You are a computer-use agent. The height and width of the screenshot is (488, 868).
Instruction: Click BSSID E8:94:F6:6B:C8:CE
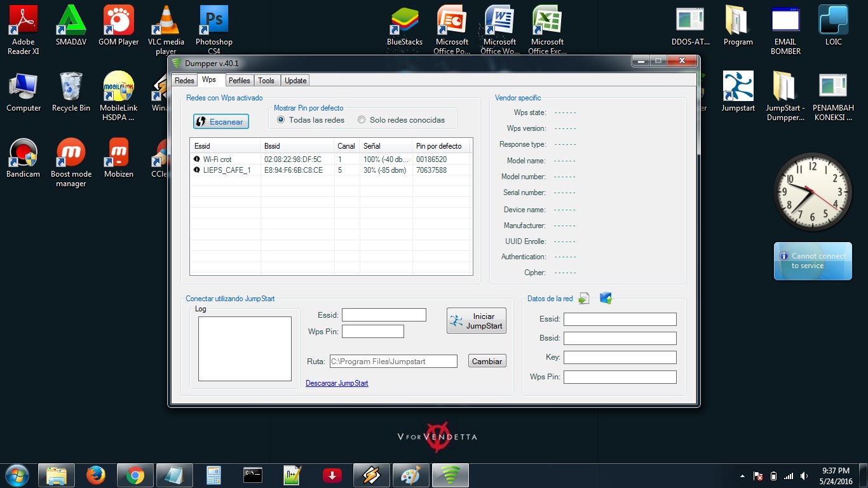point(294,170)
